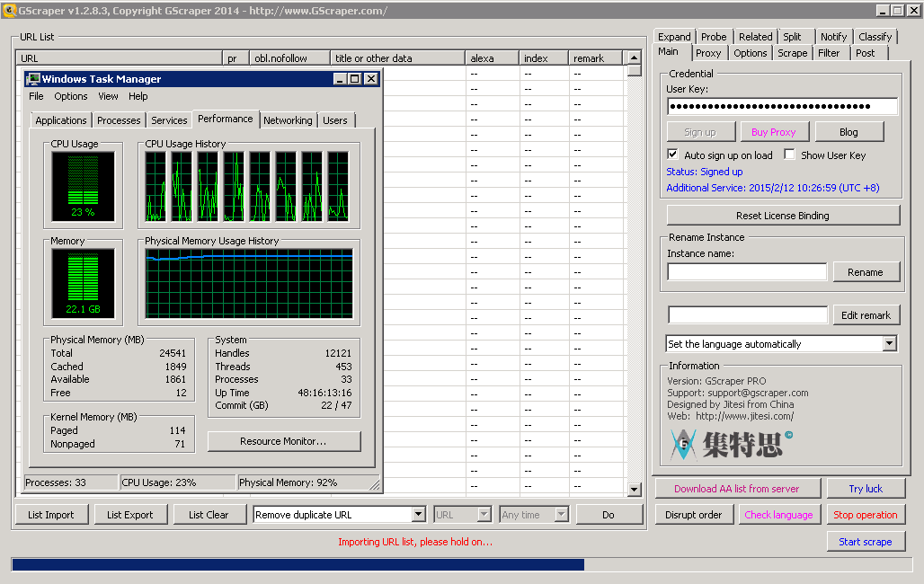Image resolution: width=924 pixels, height=584 pixels.
Task: Open the disabled URL dropdown
Action: tap(484, 515)
